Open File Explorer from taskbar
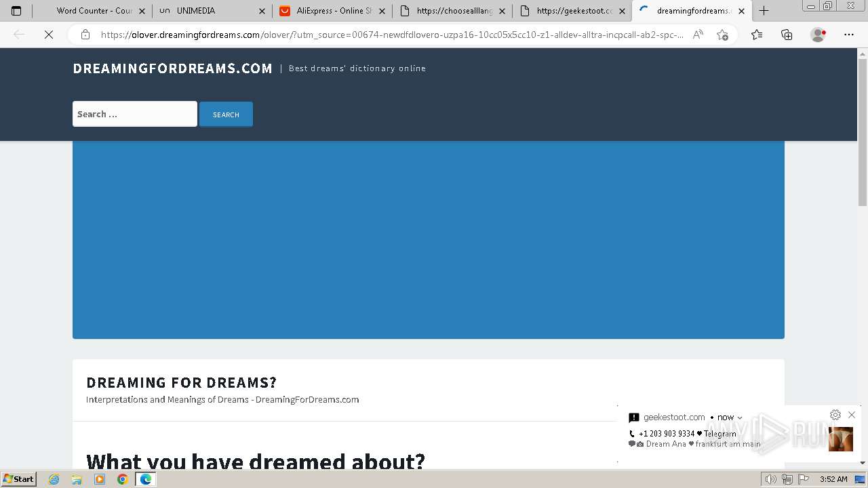The height and width of the screenshot is (488, 868). tap(77, 479)
